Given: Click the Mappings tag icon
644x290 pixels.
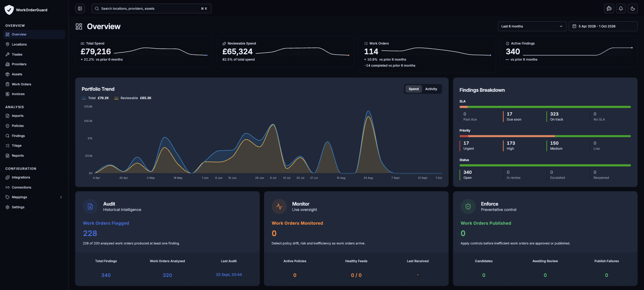Looking at the screenshot, I should pyautogui.click(x=7, y=197).
